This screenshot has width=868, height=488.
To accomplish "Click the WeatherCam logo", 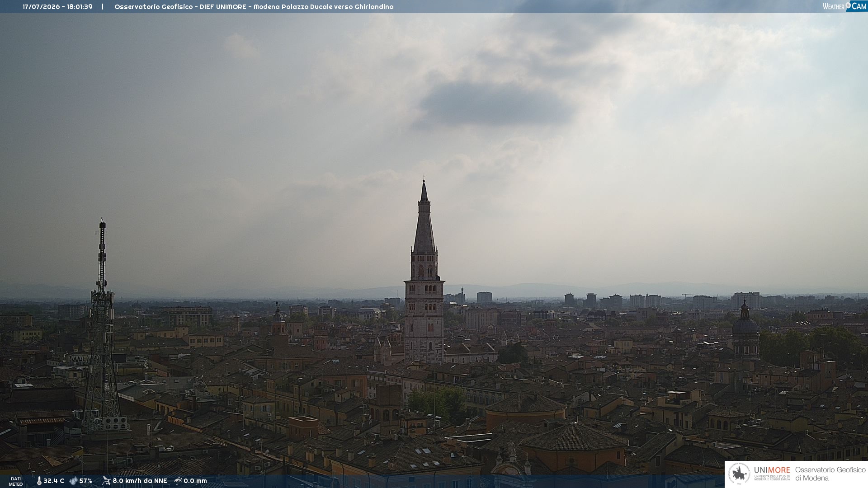I will [x=844, y=6].
